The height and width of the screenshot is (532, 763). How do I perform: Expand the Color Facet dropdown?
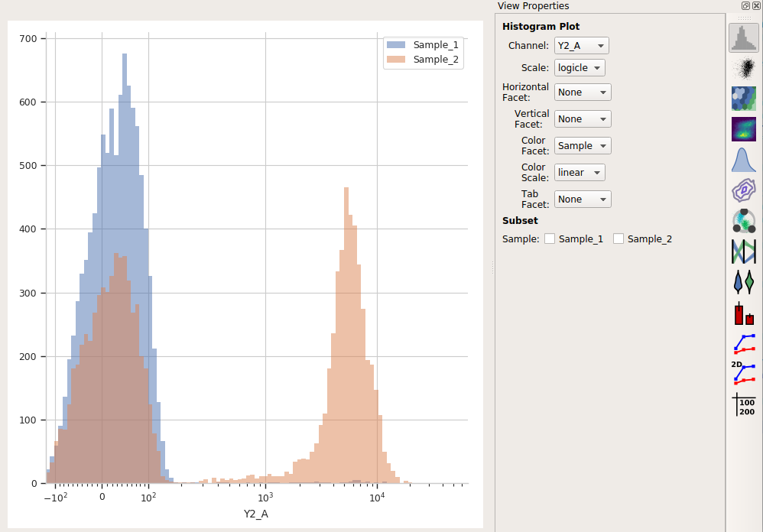click(x=583, y=146)
